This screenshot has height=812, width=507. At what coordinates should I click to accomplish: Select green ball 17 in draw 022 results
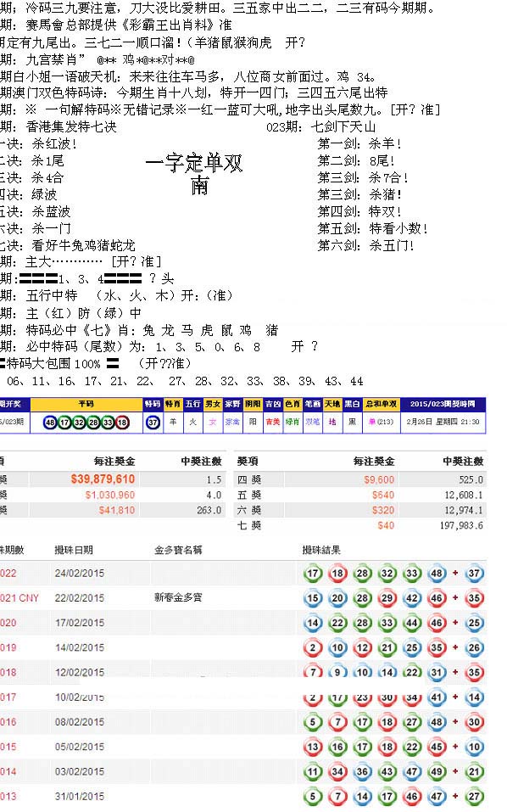313,574
